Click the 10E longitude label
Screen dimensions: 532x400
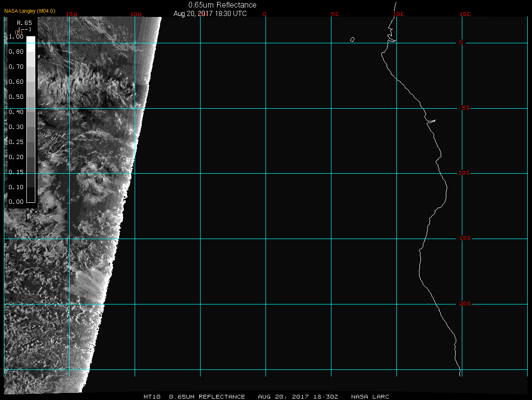398,14
